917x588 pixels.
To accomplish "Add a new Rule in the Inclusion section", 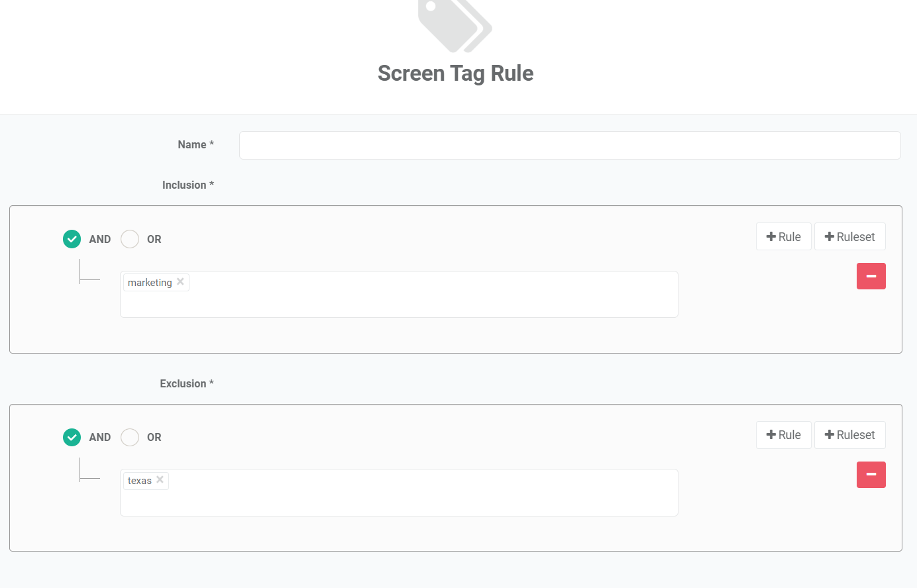I will coord(783,236).
